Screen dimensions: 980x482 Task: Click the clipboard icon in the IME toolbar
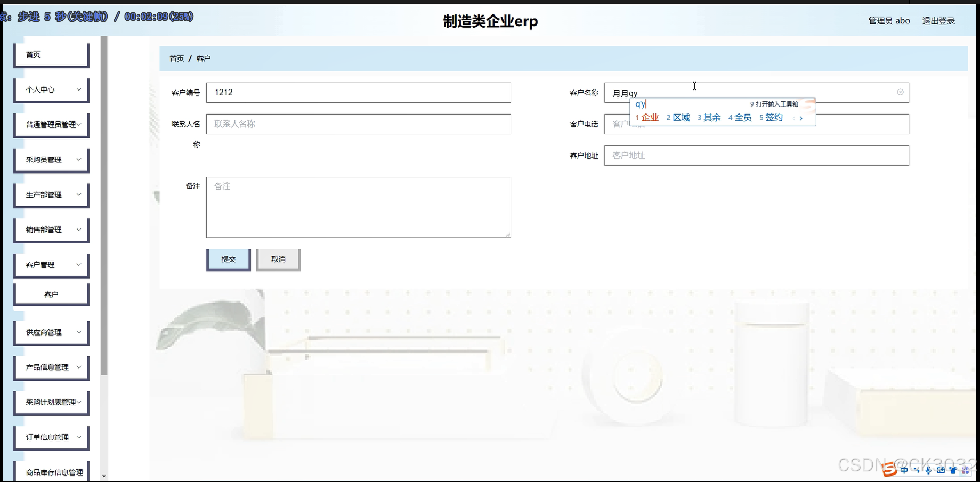point(952,471)
